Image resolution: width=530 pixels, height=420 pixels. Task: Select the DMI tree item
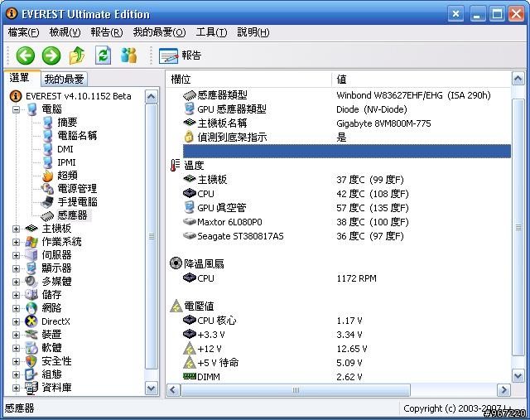tap(65, 149)
